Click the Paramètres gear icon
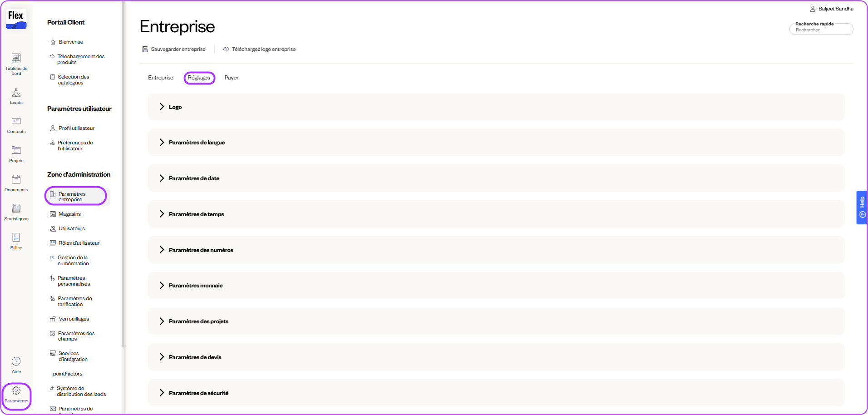This screenshot has width=868, height=415. [x=16, y=391]
